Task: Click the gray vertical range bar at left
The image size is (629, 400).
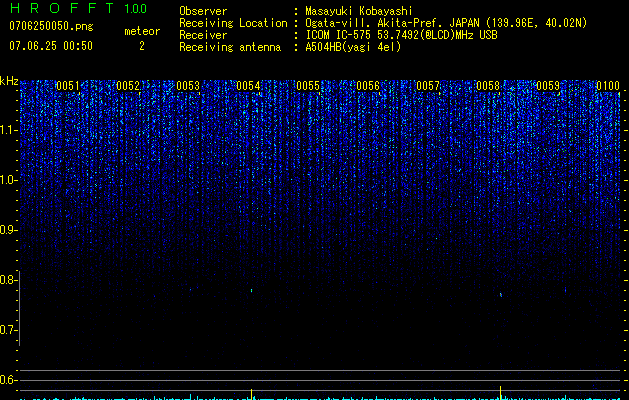Action: click(20, 309)
